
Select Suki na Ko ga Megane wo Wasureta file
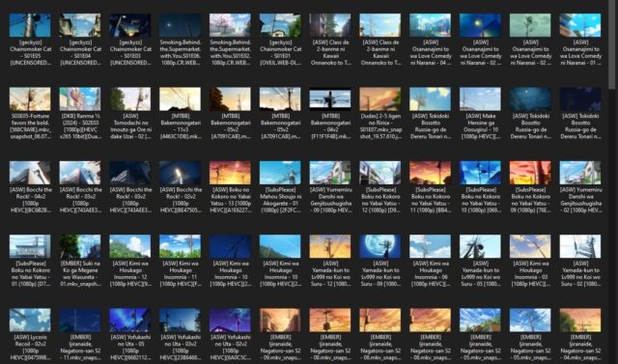coord(80,246)
